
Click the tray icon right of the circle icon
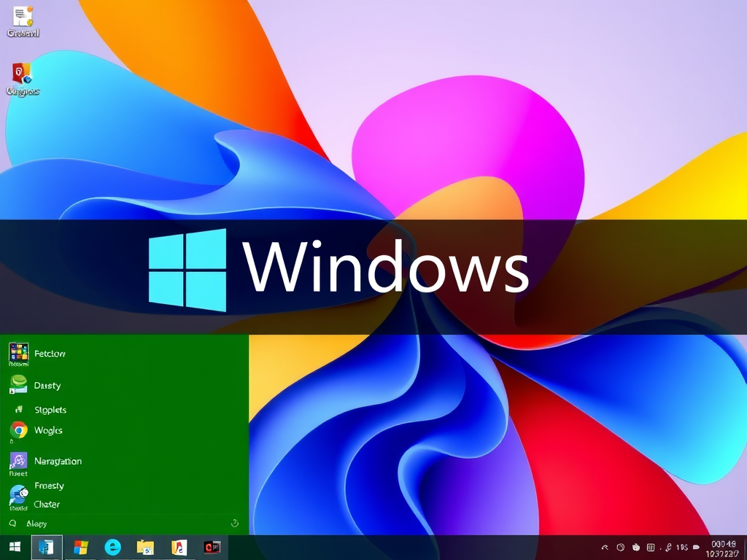[635, 548]
